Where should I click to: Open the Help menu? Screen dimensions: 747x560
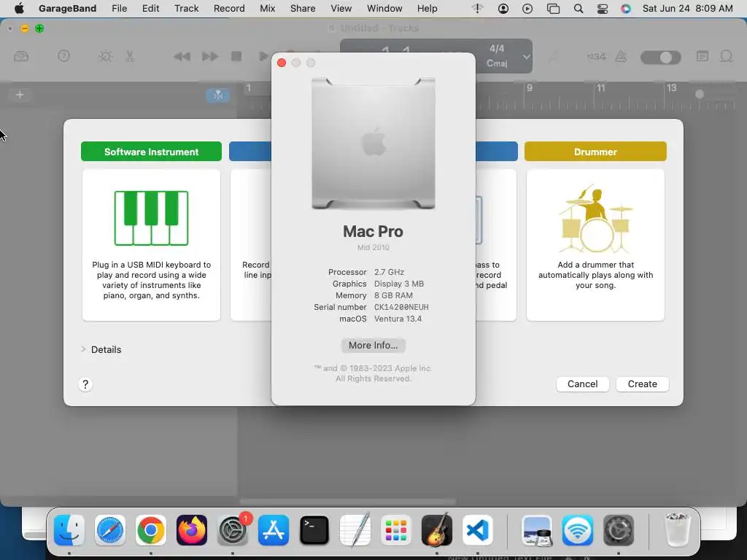point(427,8)
